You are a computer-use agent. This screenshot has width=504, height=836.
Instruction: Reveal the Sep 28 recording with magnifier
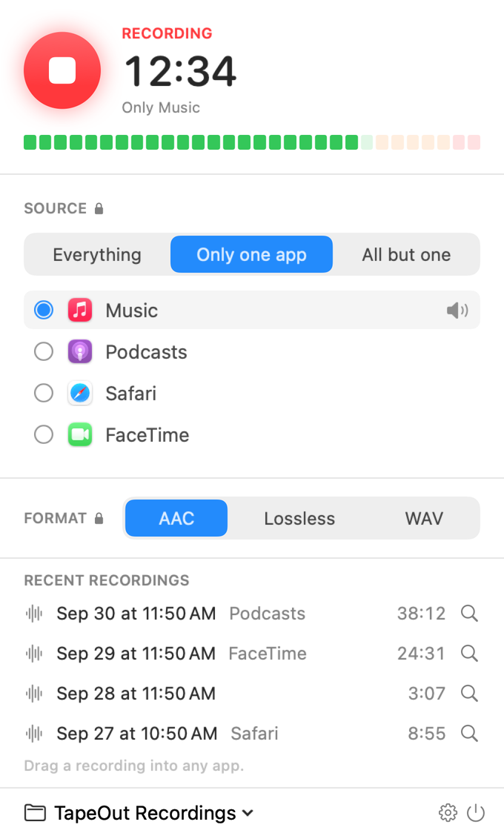[x=469, y=693]
